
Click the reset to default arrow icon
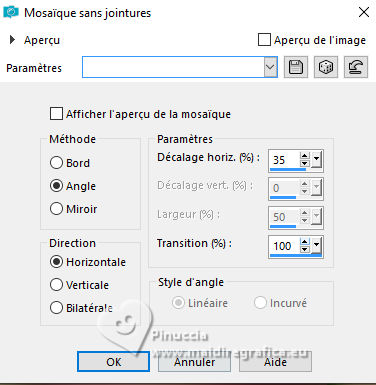click(356, 67)
